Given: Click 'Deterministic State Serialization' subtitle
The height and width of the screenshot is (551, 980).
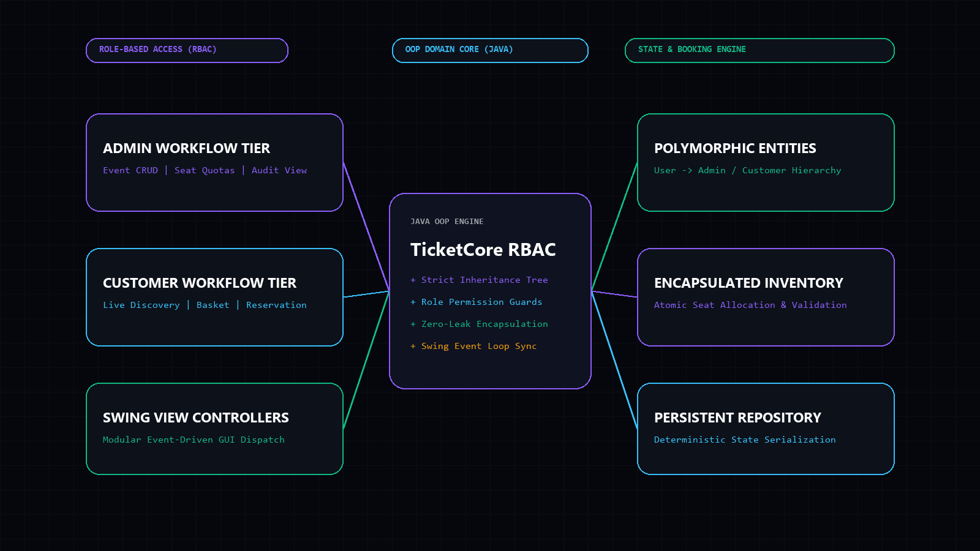Looking at the screenshot, I should tap(745, 440).
